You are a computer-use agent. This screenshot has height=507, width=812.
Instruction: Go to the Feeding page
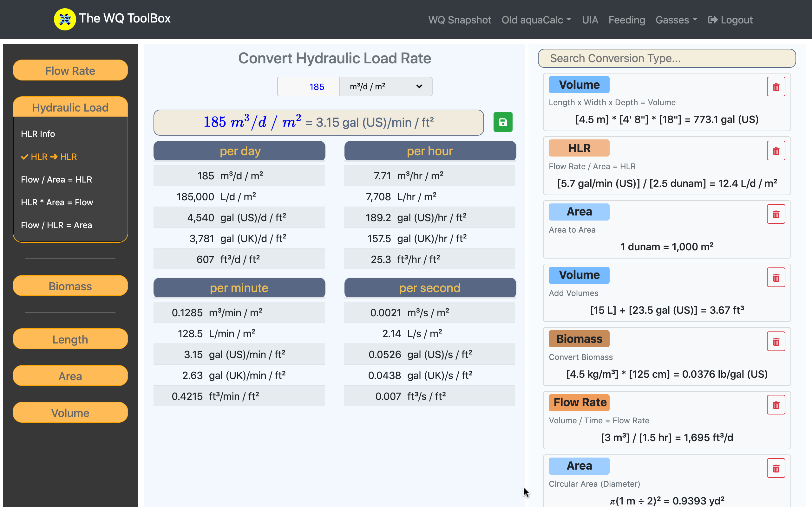[x=626, y=20]
